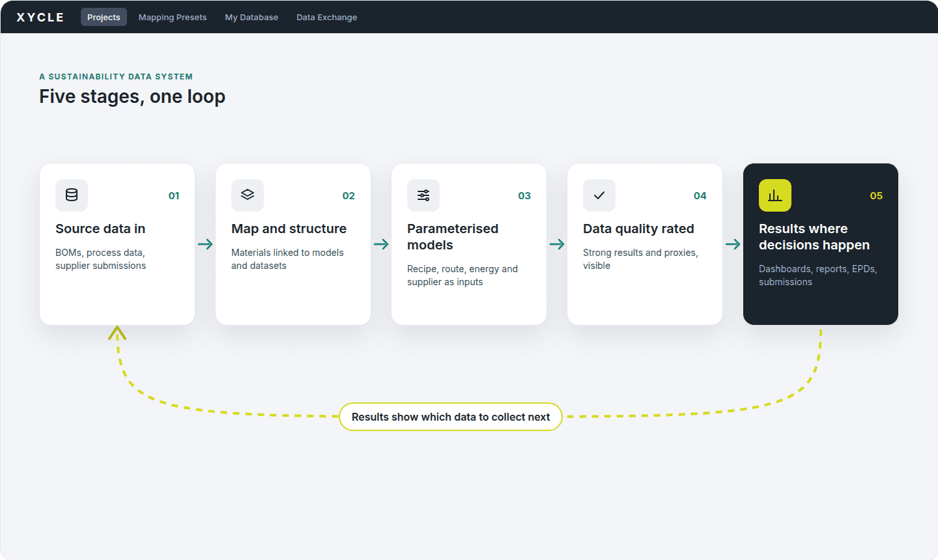Select the 'Source data in' heading
Viewport: 938px width, 560px height.
(100, 229)
